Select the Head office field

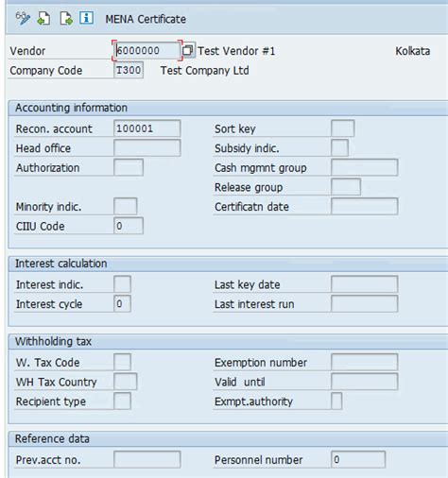[147, 148]
